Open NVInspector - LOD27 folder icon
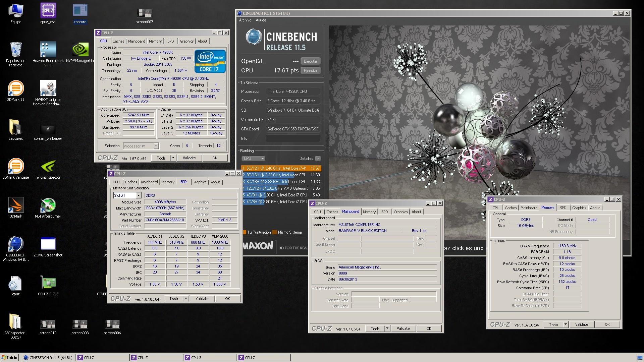The height and width of the screenshot is (362, 644). pyautogui.click(x=16, y=326)
